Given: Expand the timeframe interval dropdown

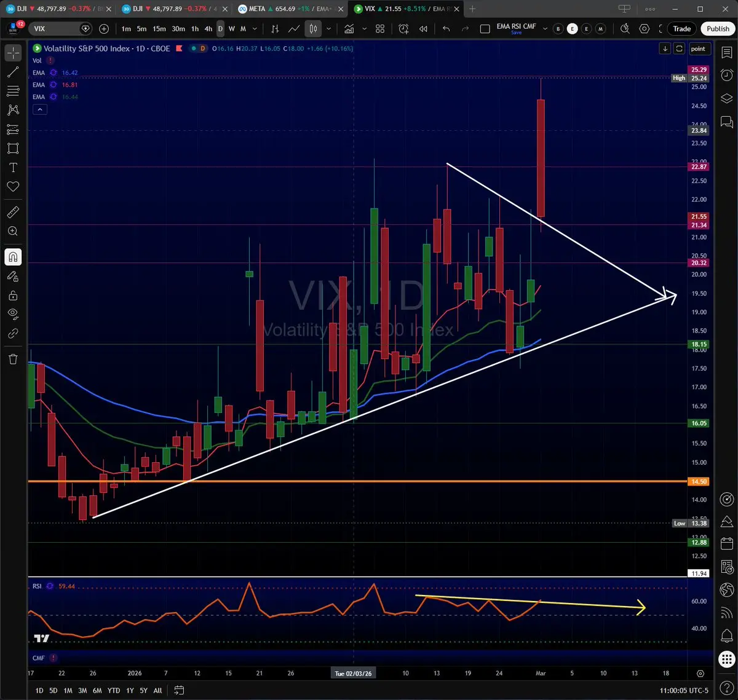Looking at the screenshot, I should tap(255, 29).
